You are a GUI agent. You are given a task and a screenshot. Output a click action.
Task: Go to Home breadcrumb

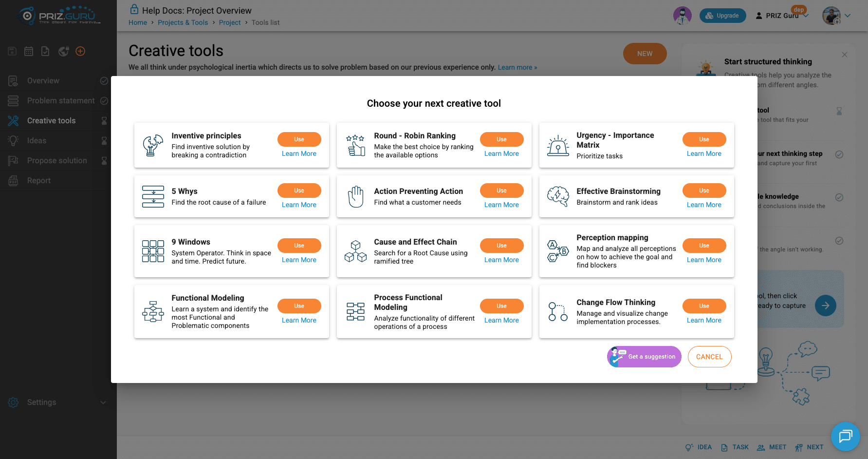point(138,22)
